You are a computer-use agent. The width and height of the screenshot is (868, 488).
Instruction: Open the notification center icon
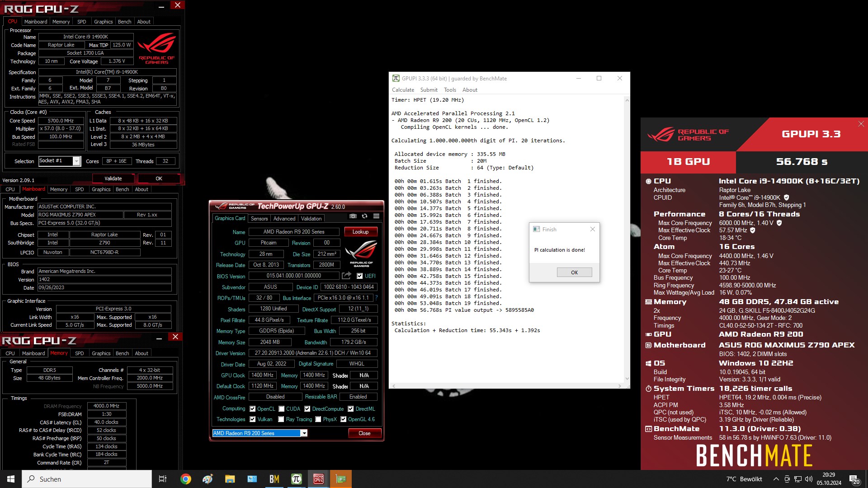pyautogui.click(x=854, y=479)
